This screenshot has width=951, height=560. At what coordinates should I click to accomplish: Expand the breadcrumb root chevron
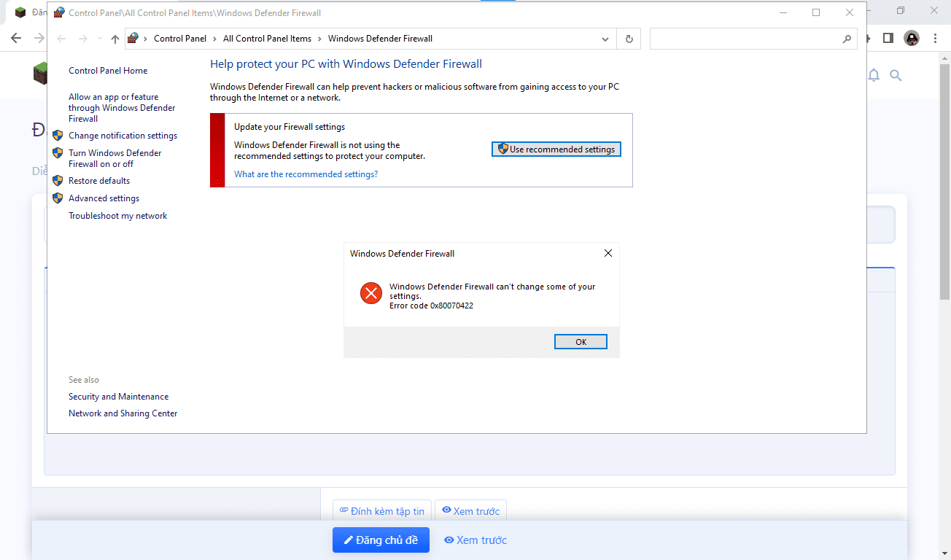tap(145, 39)
